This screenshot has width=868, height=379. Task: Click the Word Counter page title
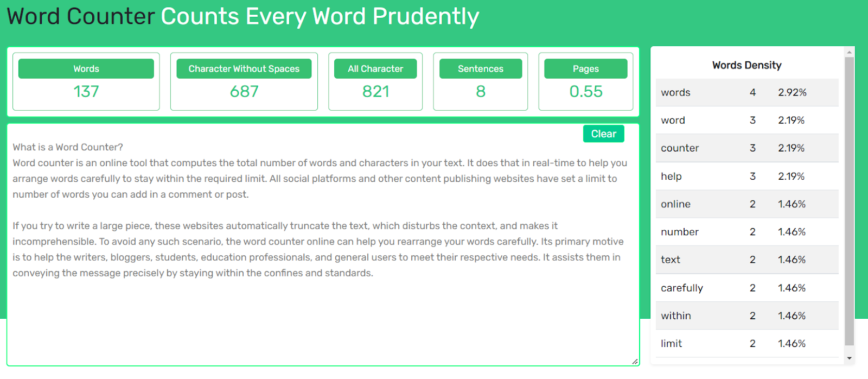[x=243, y=16]
